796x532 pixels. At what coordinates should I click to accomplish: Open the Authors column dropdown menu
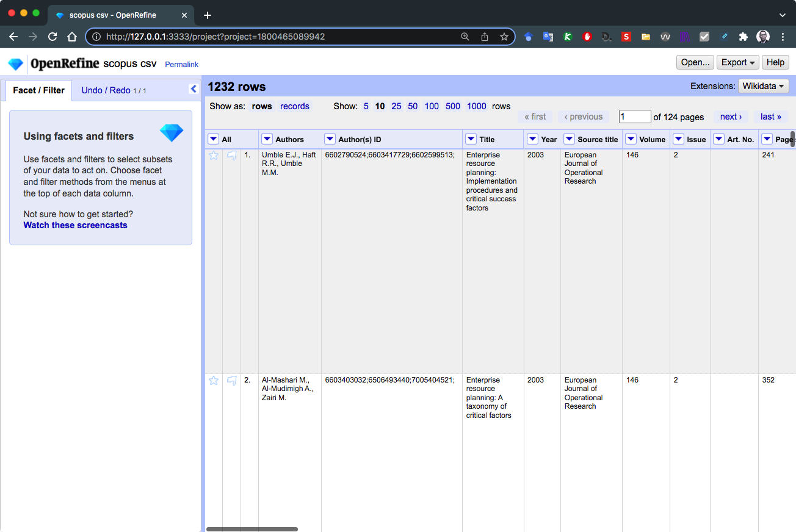point(267,139)
